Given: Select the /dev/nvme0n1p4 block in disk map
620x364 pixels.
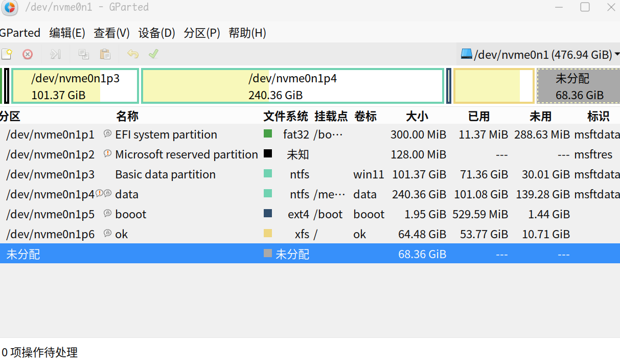Looking at the screenshot, I should (292, 86).
